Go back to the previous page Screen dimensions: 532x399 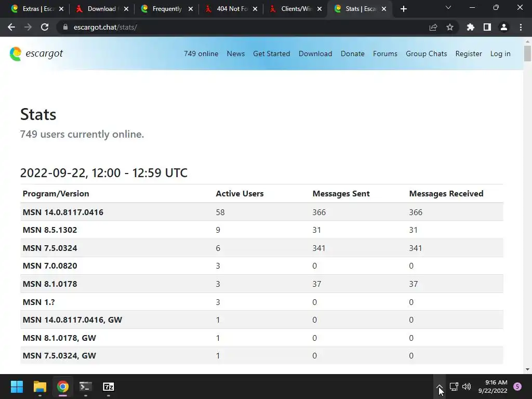point(11,27)
